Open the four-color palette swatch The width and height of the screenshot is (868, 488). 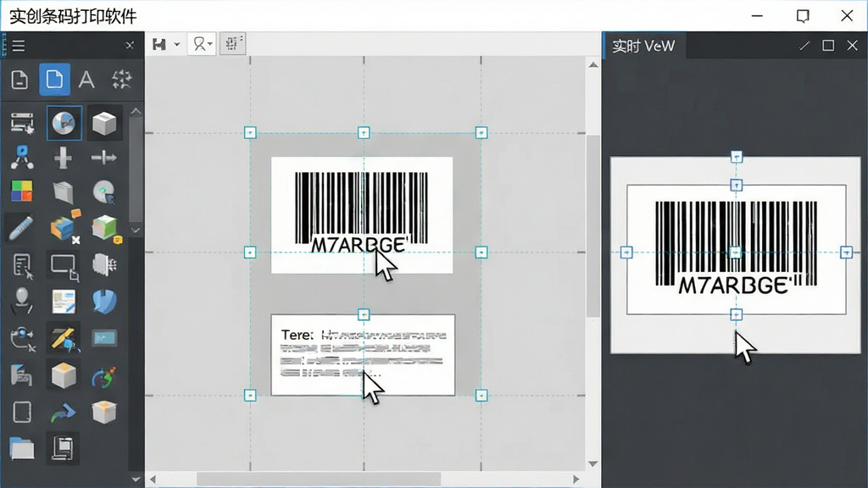tap(21, 191)
